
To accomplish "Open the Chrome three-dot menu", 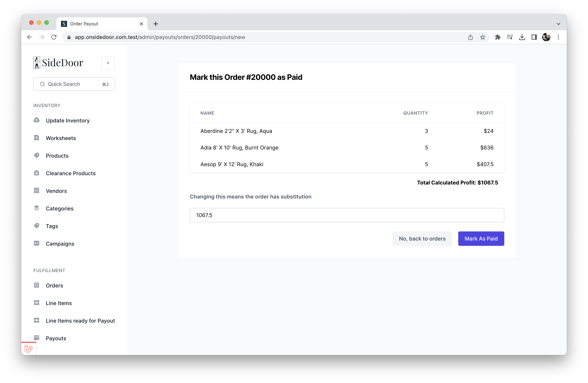I will pos(558,37).
